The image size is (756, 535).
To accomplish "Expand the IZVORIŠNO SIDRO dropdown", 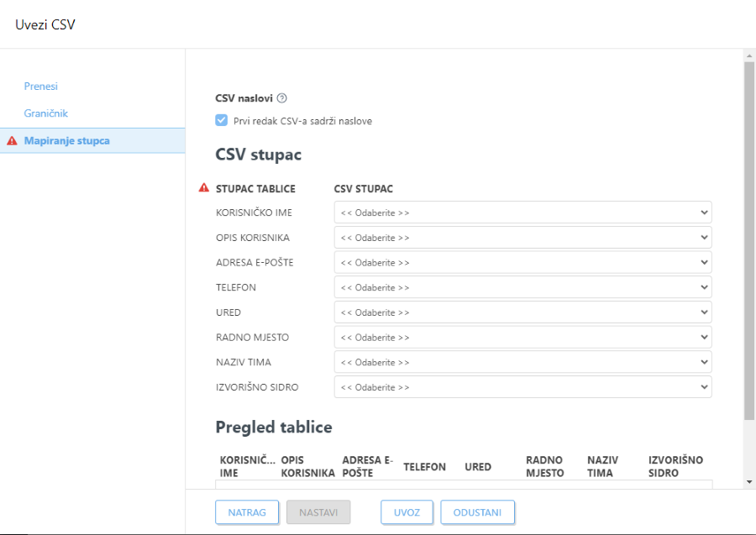I will [522, 387].
